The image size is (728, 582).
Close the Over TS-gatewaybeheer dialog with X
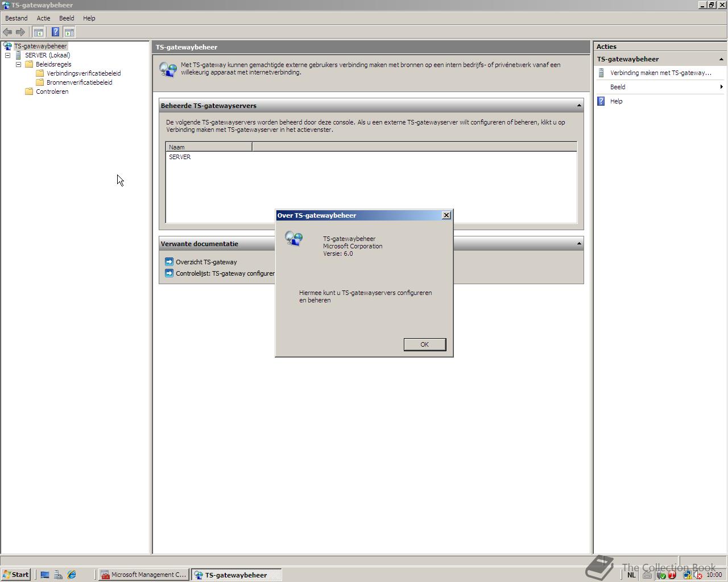tap(446, 215)
